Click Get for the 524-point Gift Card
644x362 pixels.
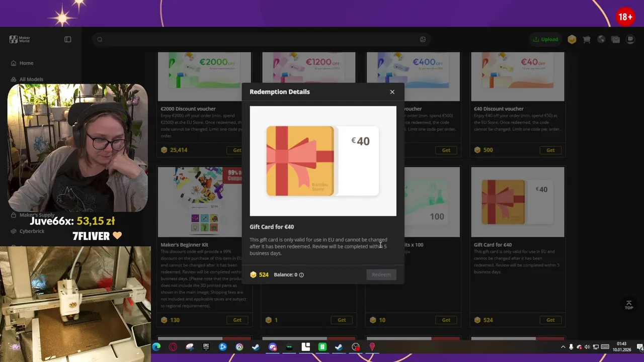point(550,320)
